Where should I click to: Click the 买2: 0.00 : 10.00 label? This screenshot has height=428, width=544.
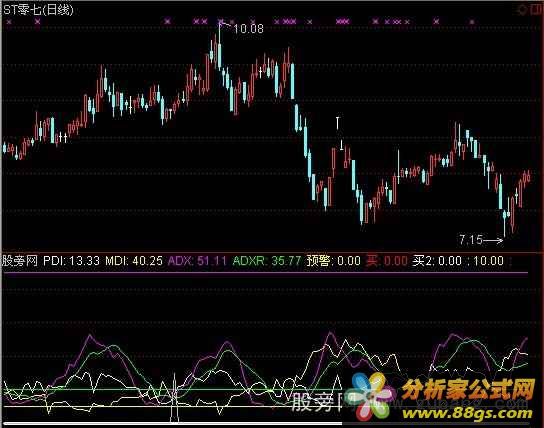click(458, 260)
